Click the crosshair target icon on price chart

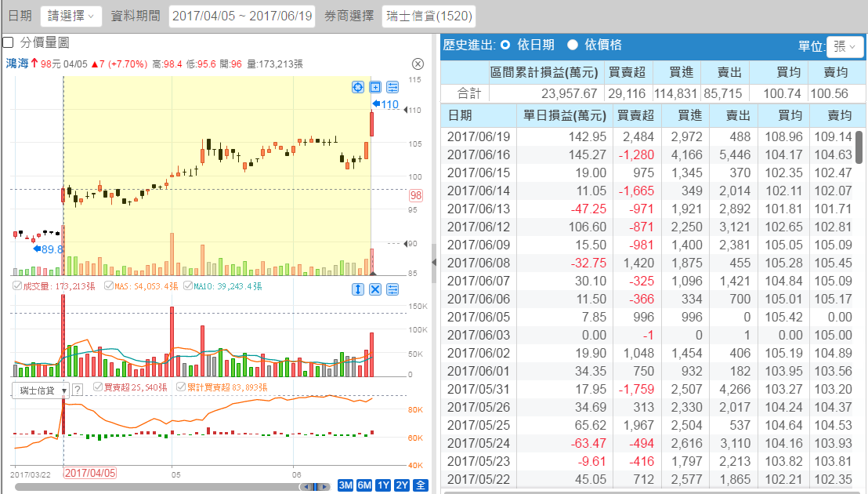(x=358, y=88)
